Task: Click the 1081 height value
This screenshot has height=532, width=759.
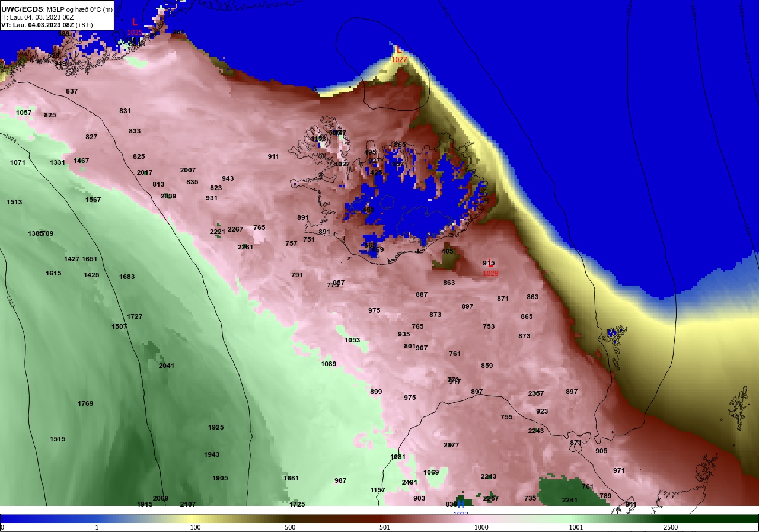Action: [398, 457]
